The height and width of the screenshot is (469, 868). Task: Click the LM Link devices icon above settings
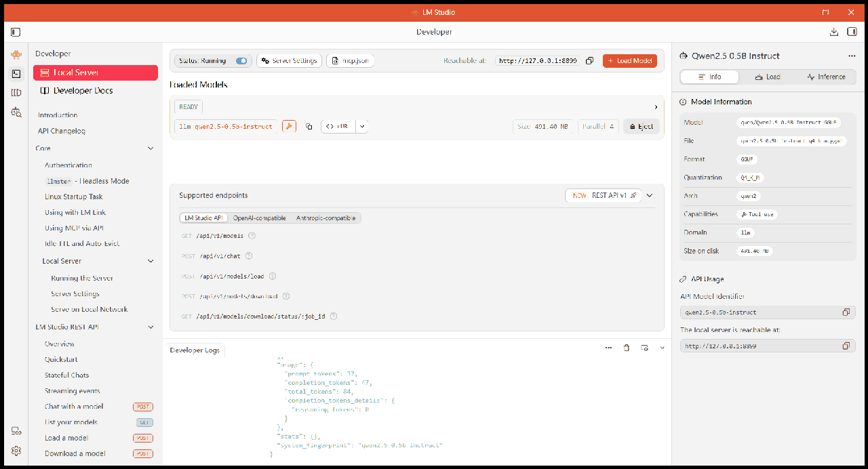coord(16,431)
